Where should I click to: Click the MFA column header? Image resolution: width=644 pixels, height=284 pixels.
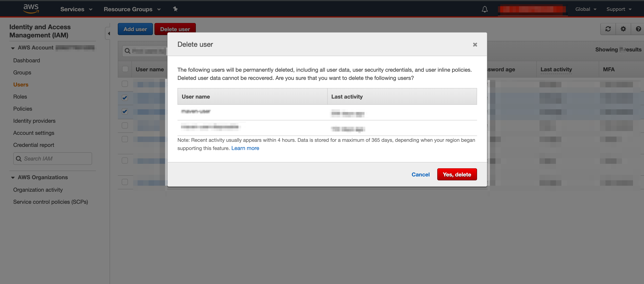tap(609, 69)
